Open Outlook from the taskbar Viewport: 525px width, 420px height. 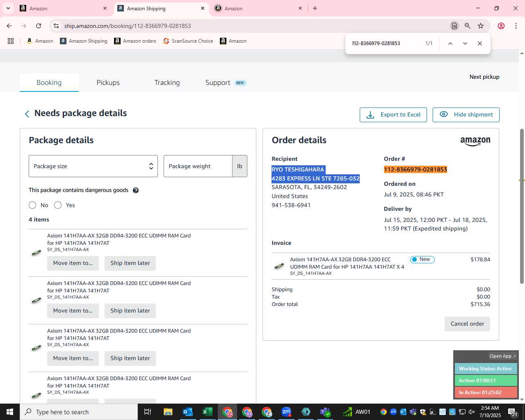(x=188, y=412)
